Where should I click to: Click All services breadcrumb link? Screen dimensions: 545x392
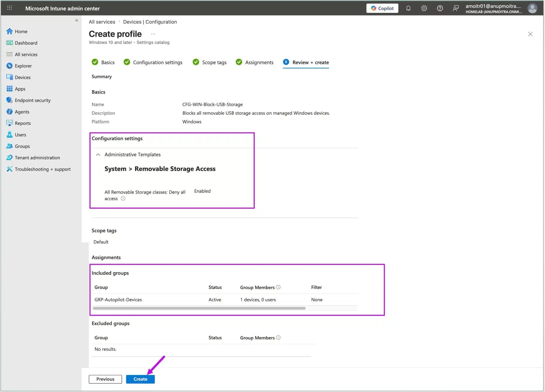102,22
